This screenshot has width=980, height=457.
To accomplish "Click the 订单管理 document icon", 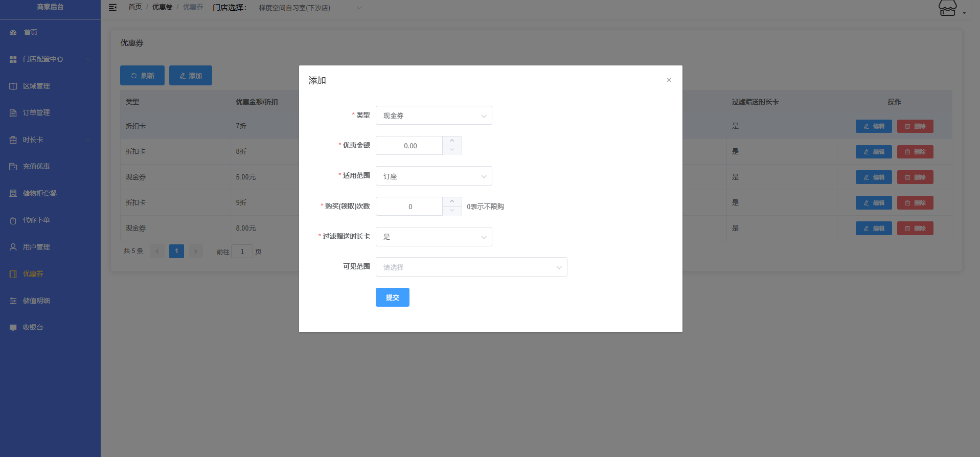I will pos(13,113).
